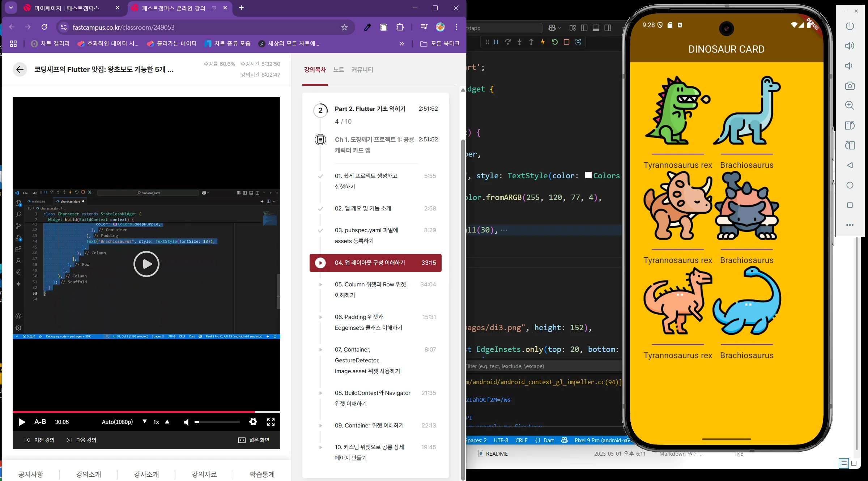Viewport: 868px width, 481px height.
Task: Toggle A-B repeat on the player
Action: pyautogui.click(x=40, y=422)
